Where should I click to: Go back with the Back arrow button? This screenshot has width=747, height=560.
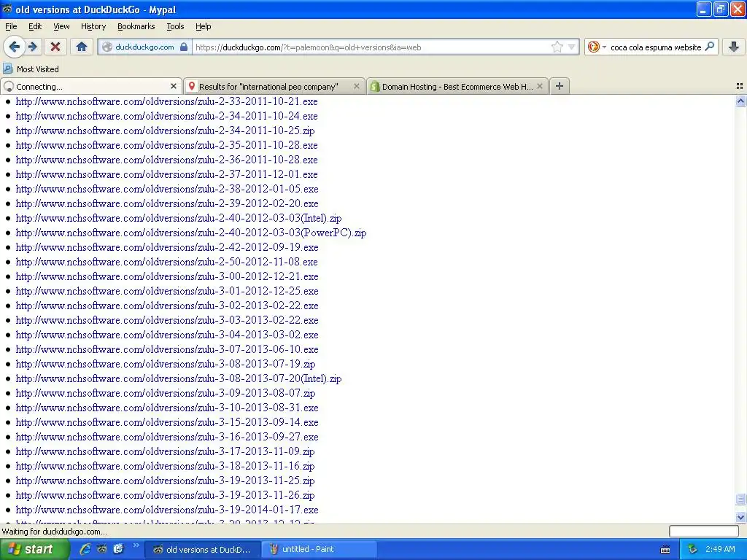(x=14, y=47)
